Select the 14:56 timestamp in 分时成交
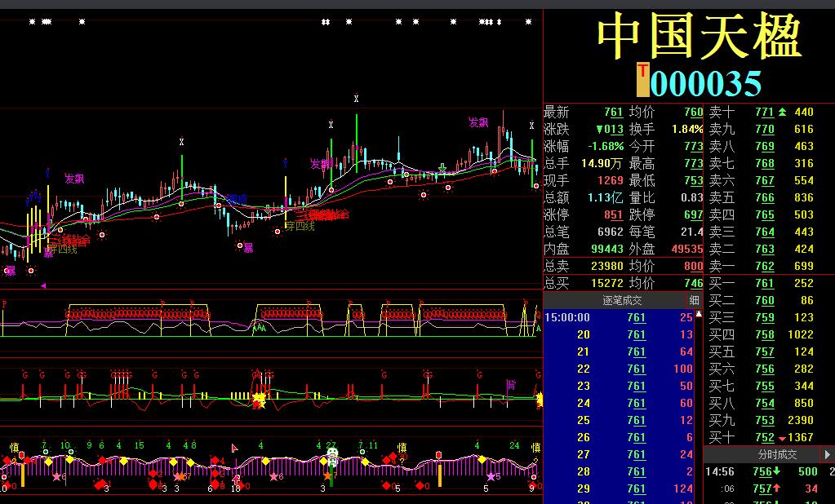This screenshot has height=504, width=835. pyautogui.click(x=720, y=471)
